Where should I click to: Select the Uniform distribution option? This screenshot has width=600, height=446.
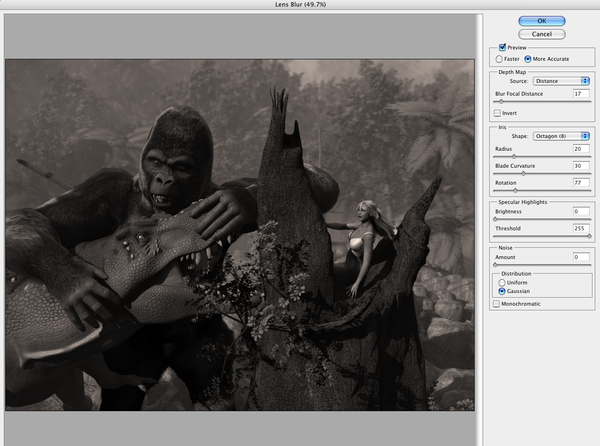[502, 283]
